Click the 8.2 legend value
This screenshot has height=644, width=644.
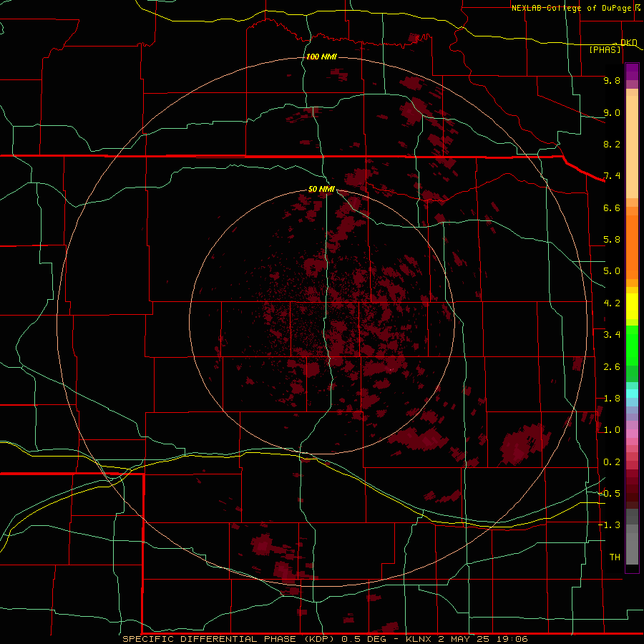[612, 144]
